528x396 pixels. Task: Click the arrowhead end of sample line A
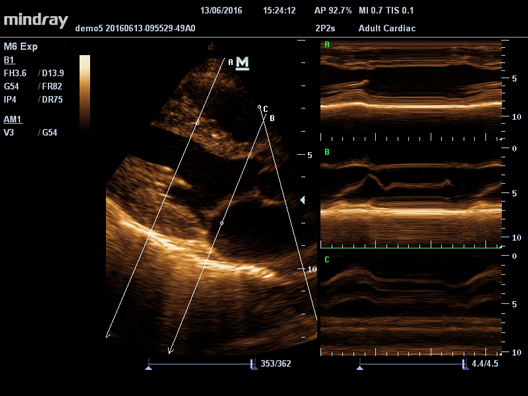pos(108,335)
